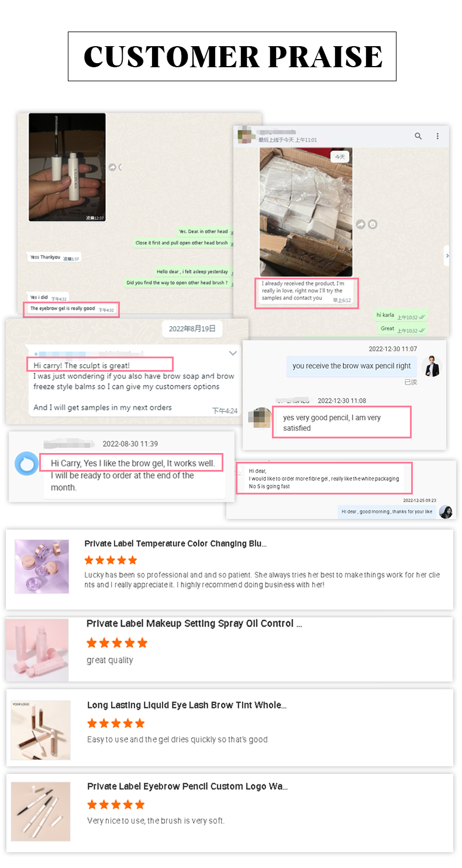
Task: Click the emoji reaction icon beside the box photo
Action: point(373,224)
